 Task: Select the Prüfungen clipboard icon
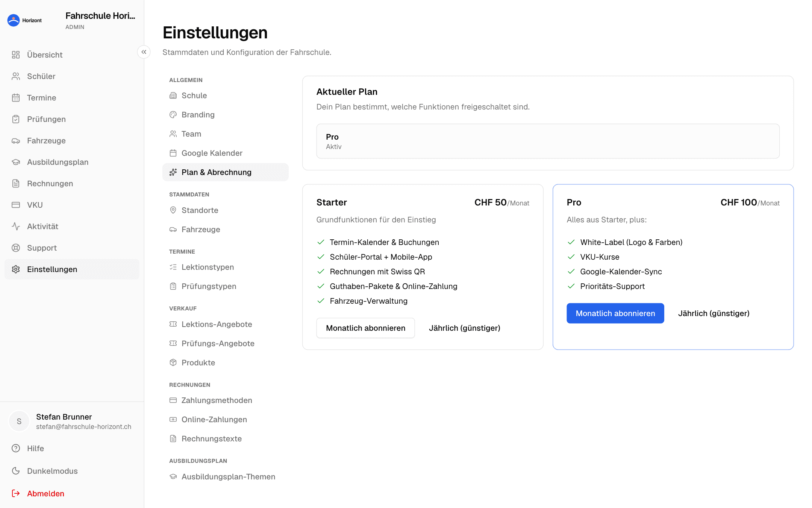point(16,119)
